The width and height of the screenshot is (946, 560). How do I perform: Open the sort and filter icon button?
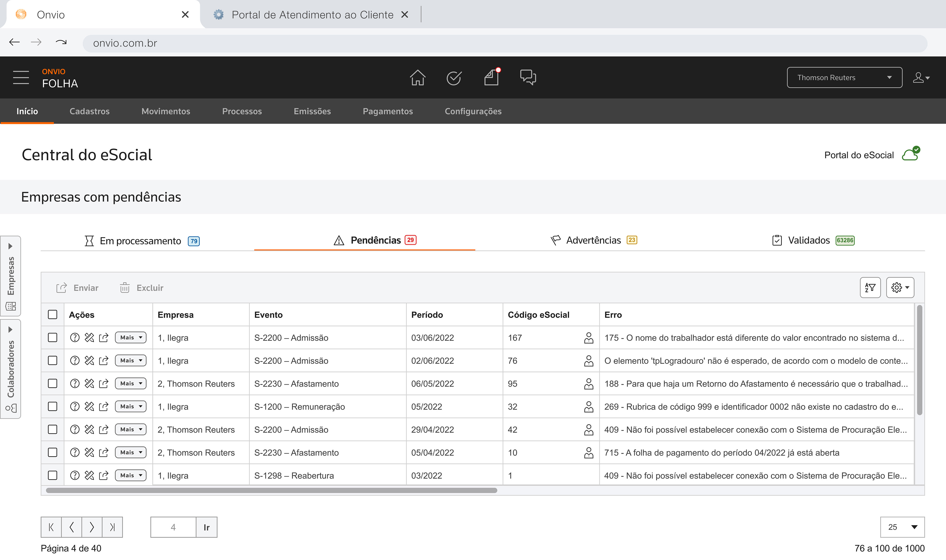pos(870,288)
